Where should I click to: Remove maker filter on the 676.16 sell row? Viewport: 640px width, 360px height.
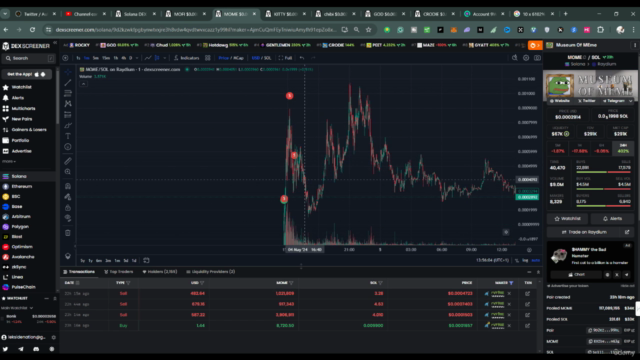coord(509,304)
